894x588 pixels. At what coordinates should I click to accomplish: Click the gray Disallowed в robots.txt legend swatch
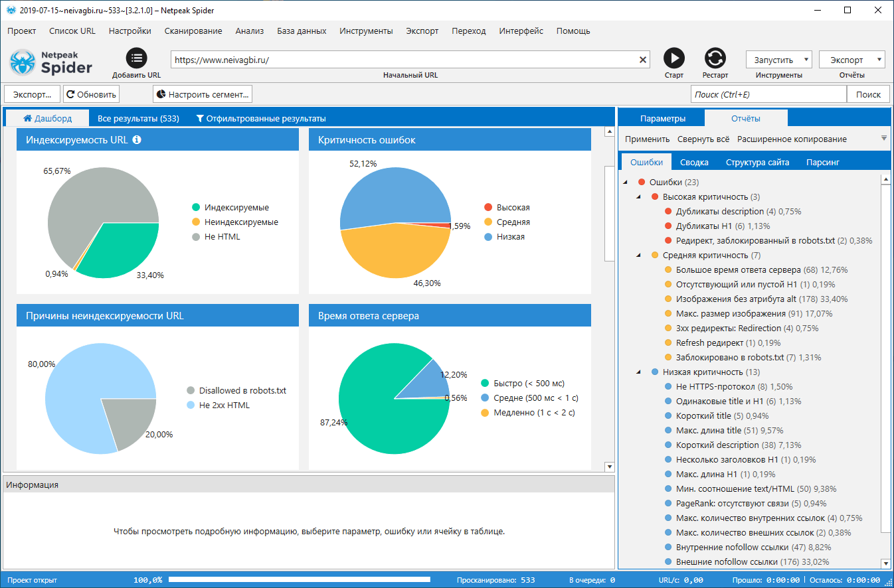click(x=191, y=391)
